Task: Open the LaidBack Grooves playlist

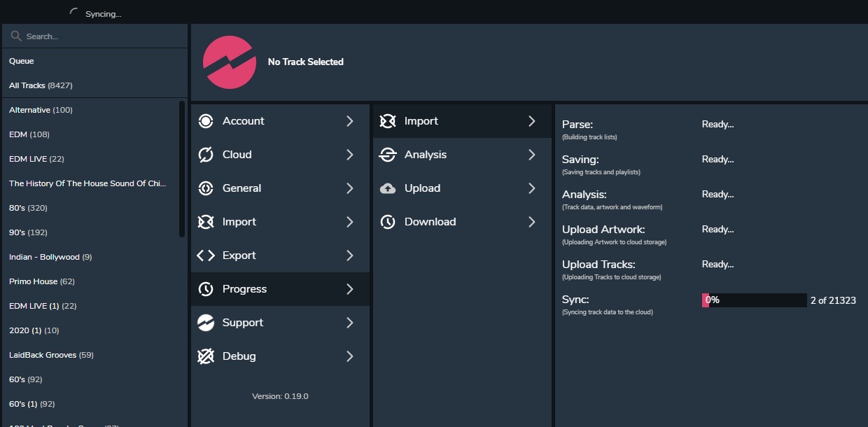Action: 51,355
